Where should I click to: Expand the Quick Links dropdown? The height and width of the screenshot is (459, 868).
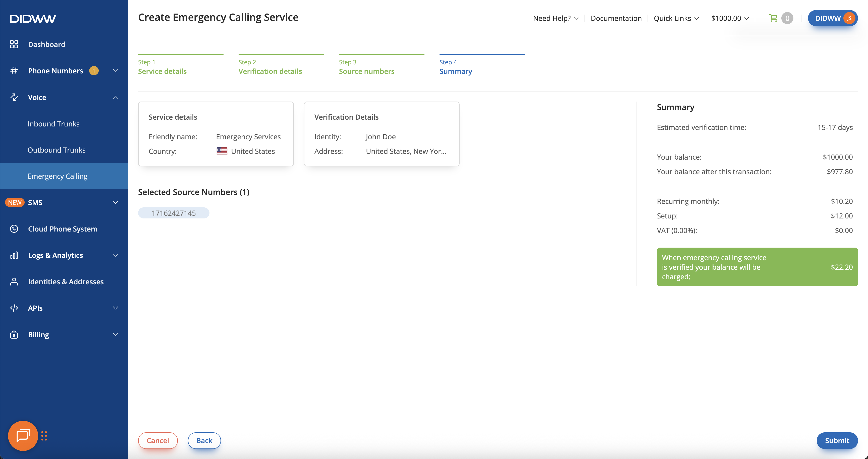(676, 18)
